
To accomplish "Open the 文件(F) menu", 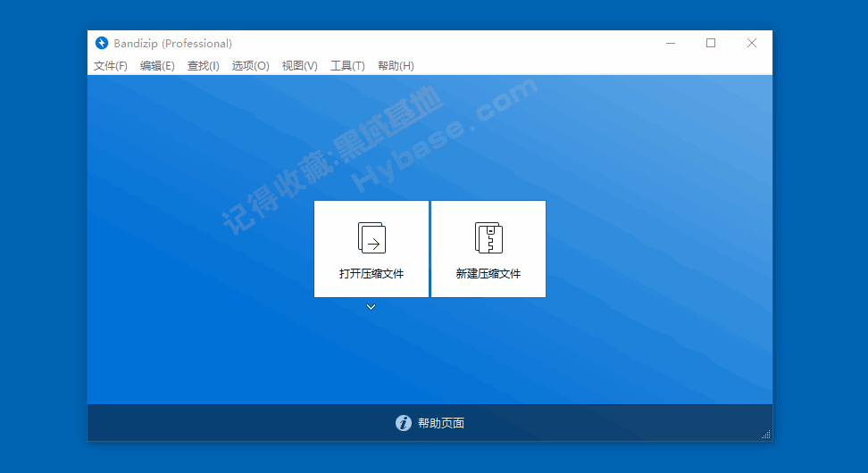I will click(x=110, y=66).
